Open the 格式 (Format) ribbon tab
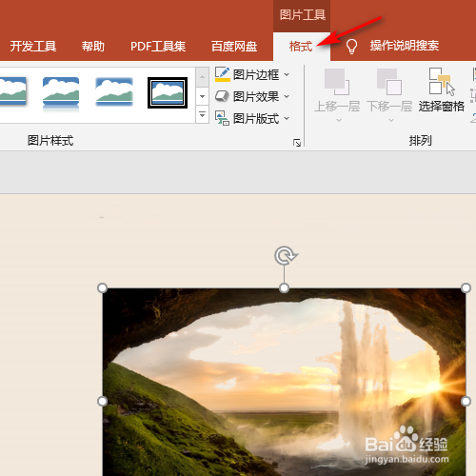 point(301,47)
